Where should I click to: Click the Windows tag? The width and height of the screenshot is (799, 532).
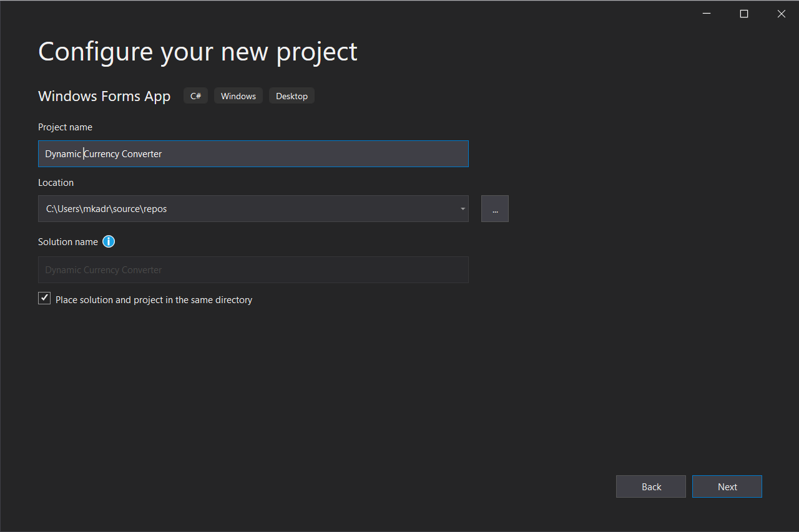coord(238,96)
